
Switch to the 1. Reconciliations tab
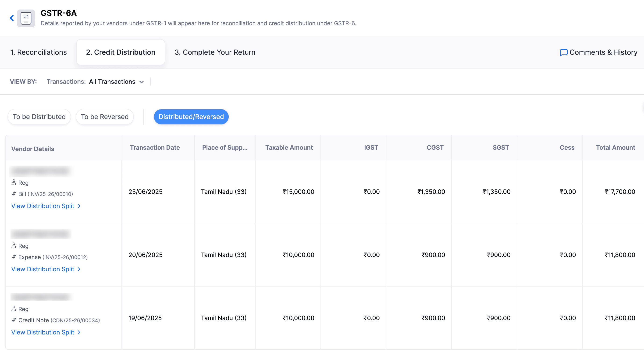point(39,52)
